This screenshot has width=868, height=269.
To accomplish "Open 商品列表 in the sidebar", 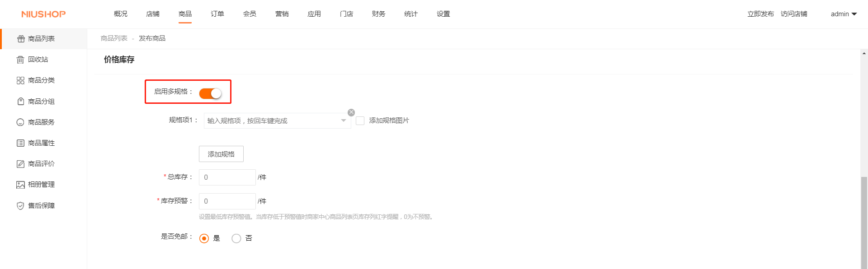I will 43,39.
